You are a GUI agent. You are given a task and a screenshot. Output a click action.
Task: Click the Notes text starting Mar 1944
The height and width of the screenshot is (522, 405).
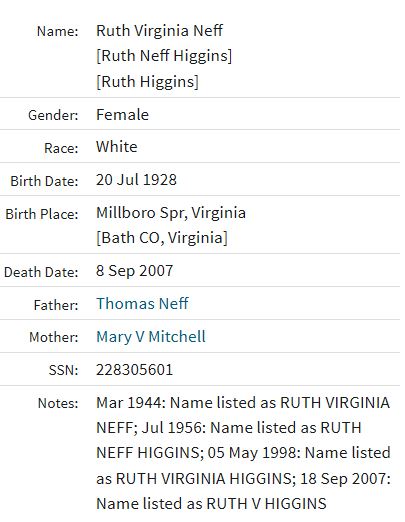coord(243,453)
